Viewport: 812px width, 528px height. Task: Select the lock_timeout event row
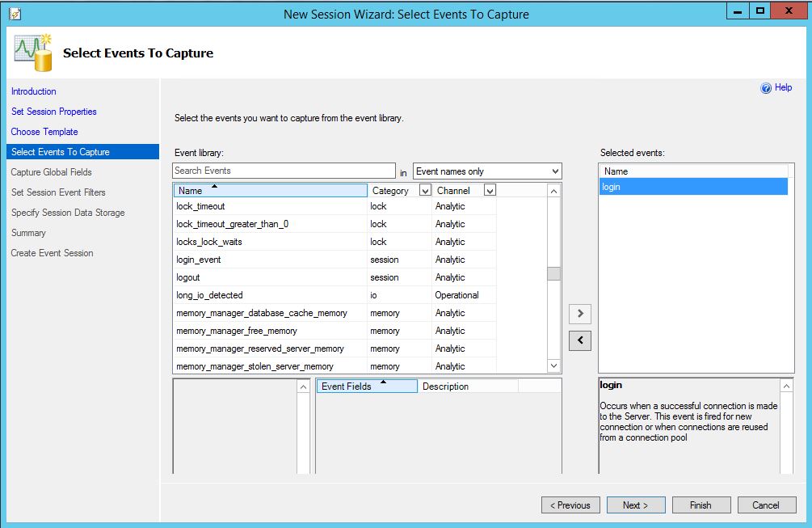coord(334,206)
